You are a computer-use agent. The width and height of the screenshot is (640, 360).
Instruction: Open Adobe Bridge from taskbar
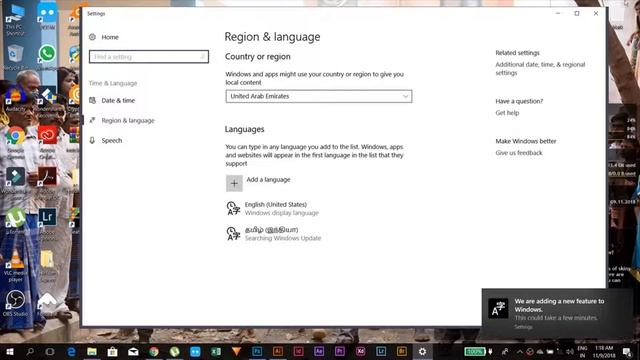pos(402,351)
